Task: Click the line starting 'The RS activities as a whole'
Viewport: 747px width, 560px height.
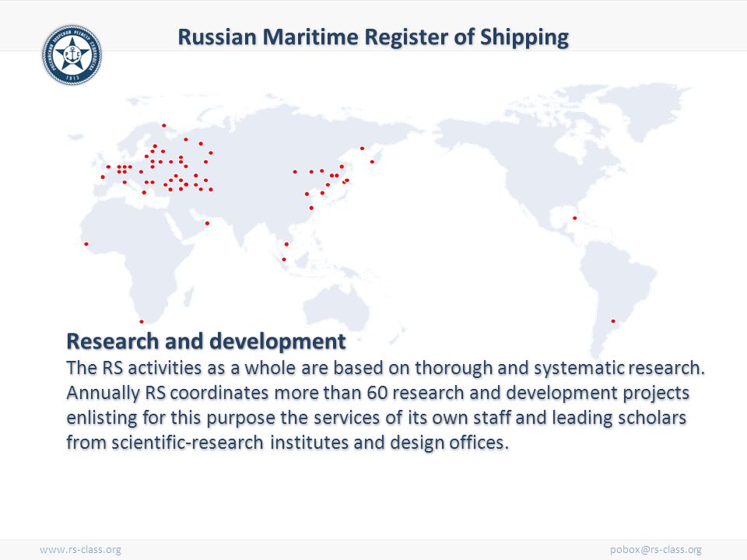Action: click(385, 368)
